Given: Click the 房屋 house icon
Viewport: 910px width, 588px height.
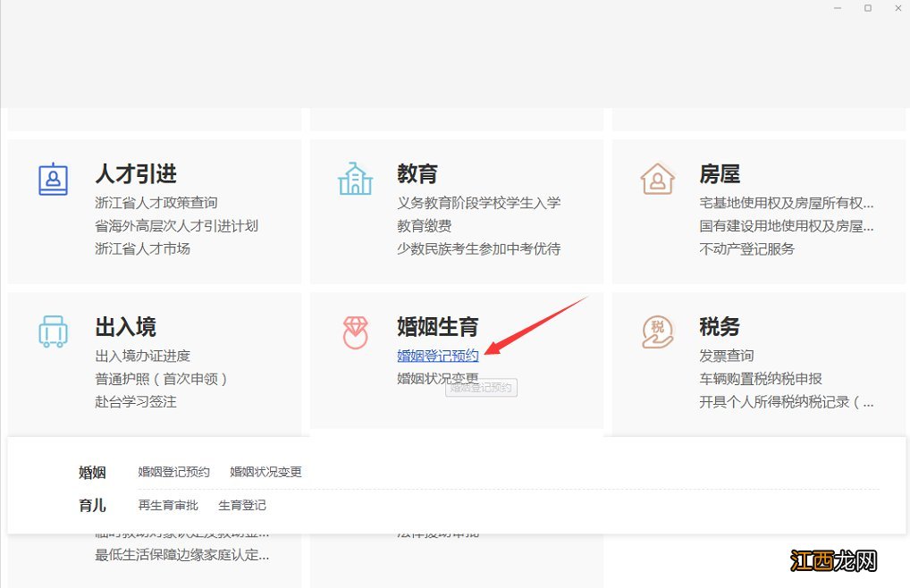Looking at the screenshot, I should tap(657, 179).
